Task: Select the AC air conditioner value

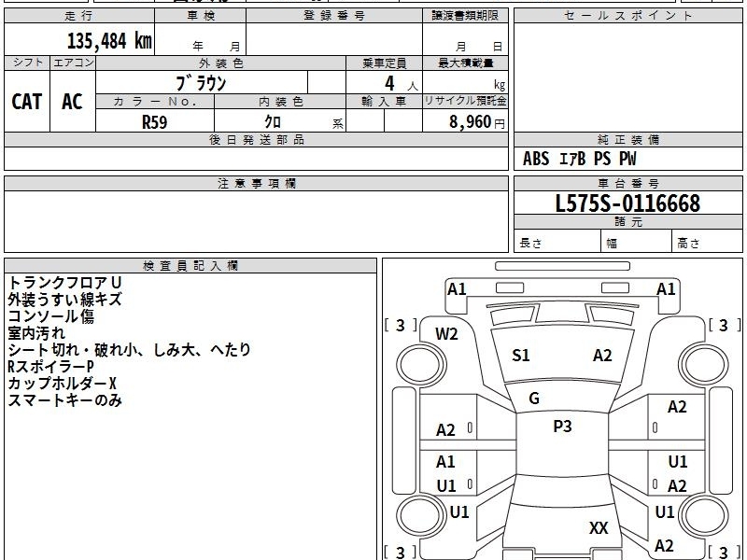Action: point(73,102)
